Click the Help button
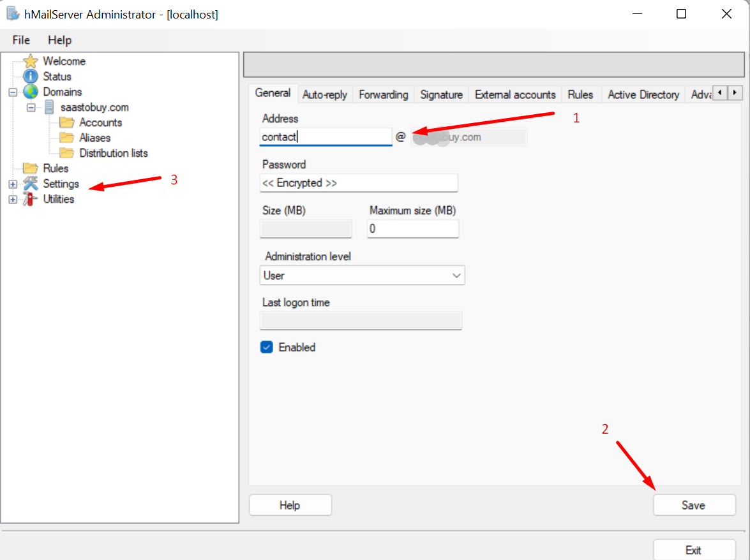The height and width of the screenshot is (560, 750). point(290,505)
